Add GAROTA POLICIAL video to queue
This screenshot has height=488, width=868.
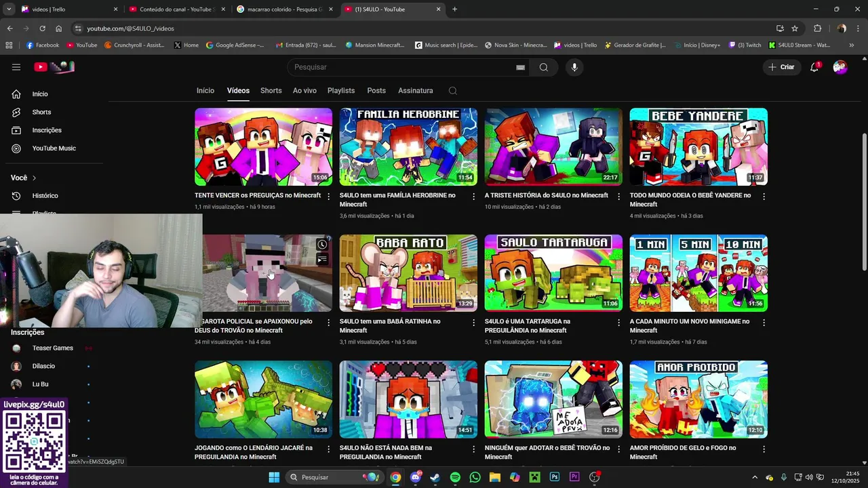coord(322,260)
